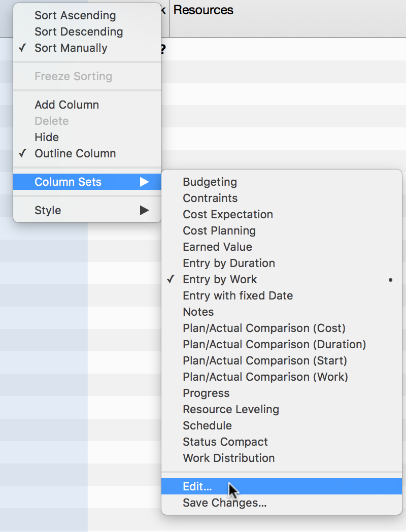Switch to the Progress column set
The width and height of the screenshot is (406, 532).
tap(282, 393)
